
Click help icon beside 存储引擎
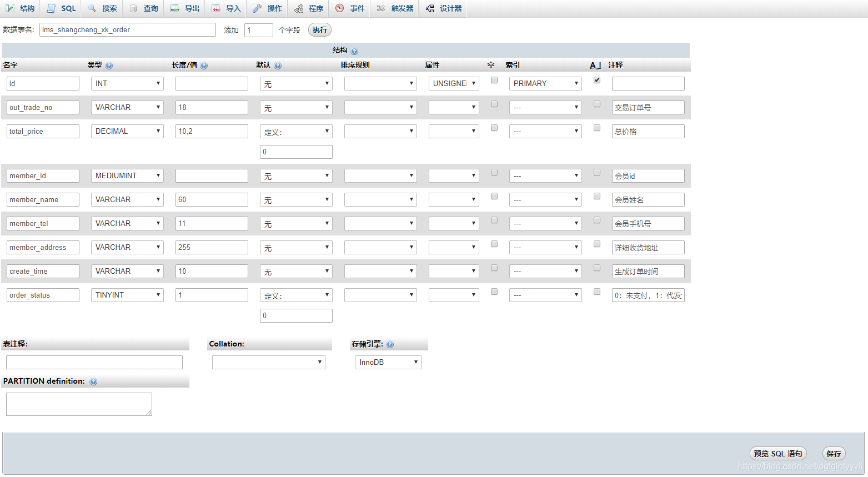click(x=390, y=344)
